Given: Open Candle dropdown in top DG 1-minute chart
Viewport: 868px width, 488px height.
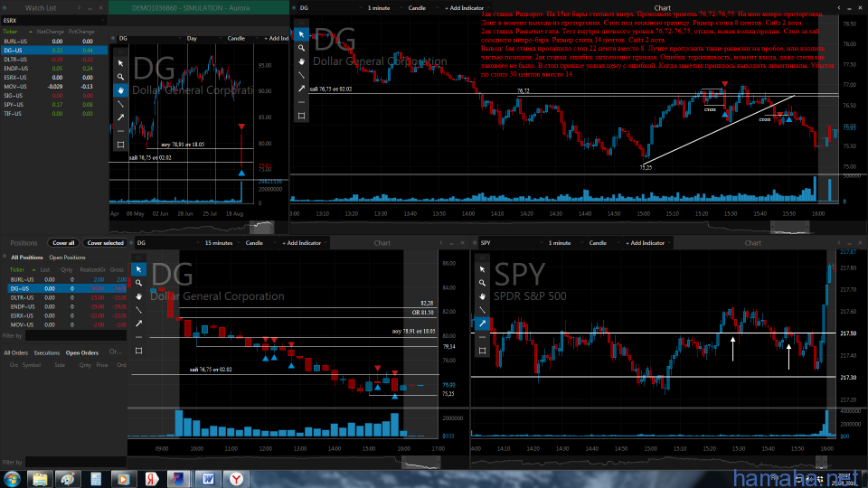Looking at the screenshot, I should 421,8.
